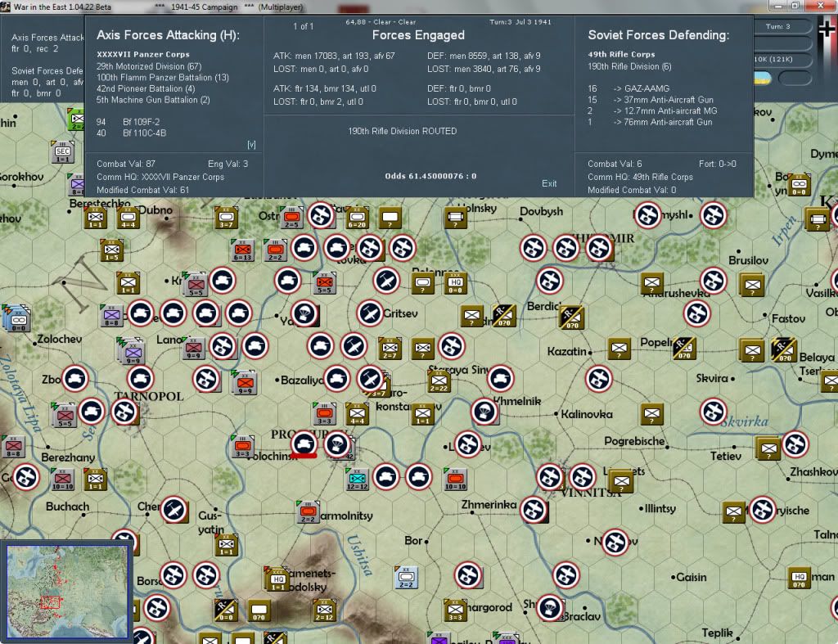This screenshot has width=838, height=644.
Task: Click the 42nd Pioneer Battalion (4) entry
Action: [x=146, y=88]
